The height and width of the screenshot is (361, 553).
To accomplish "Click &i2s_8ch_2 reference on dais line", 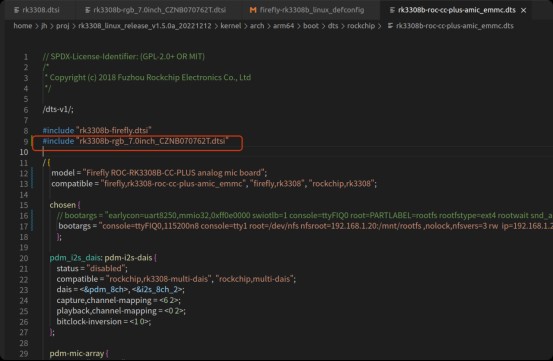I will coord(158,290).
